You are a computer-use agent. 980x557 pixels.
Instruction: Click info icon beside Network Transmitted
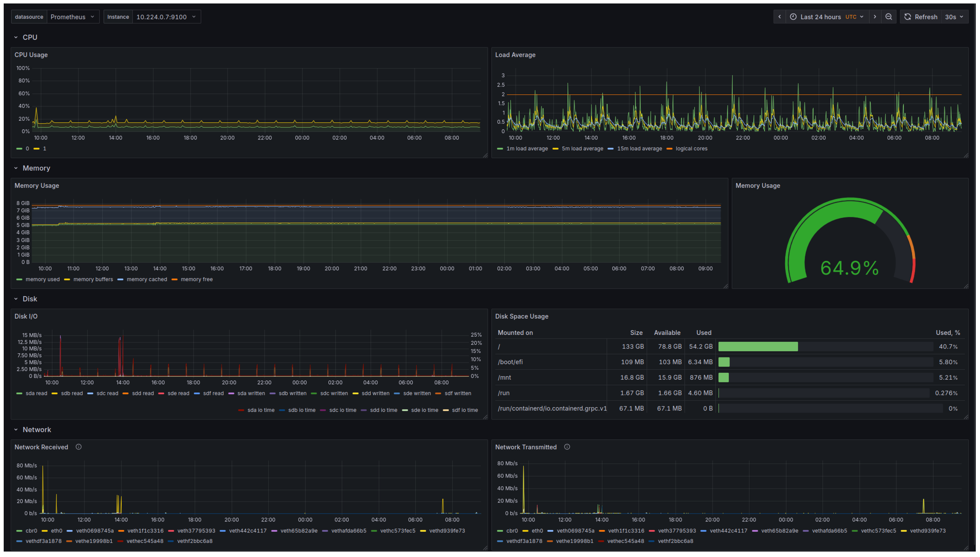click(x=567, y=447)
